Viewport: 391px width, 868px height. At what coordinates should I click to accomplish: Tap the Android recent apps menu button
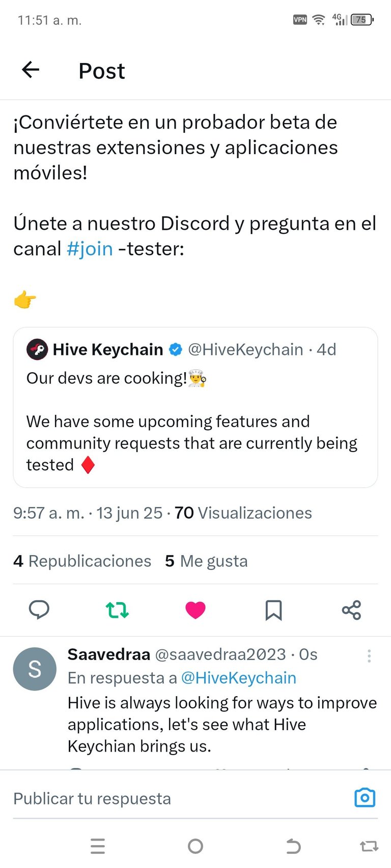(x=98, y=846)
